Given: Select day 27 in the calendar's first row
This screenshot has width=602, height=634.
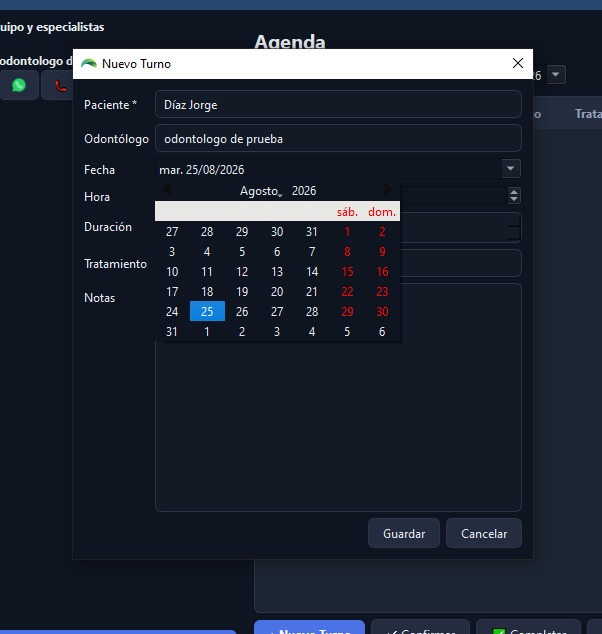Looking at the screenshot, I should [x=172, y=231].
